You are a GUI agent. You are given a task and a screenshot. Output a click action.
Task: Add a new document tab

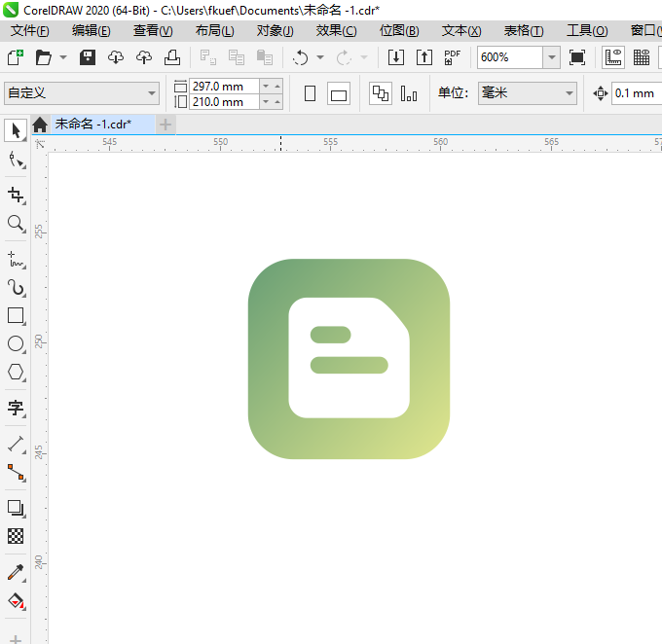(x=165, y=125)
